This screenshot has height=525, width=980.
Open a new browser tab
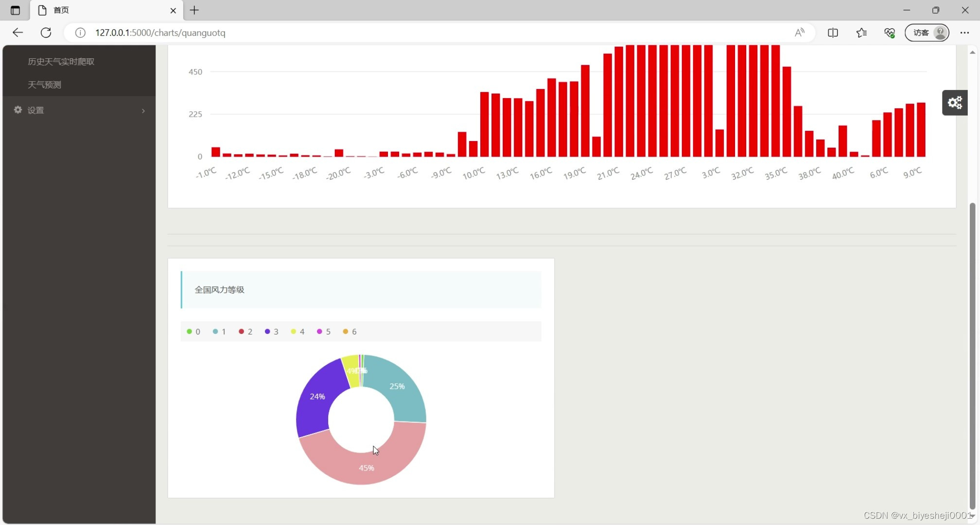click(x=194, y=10)
